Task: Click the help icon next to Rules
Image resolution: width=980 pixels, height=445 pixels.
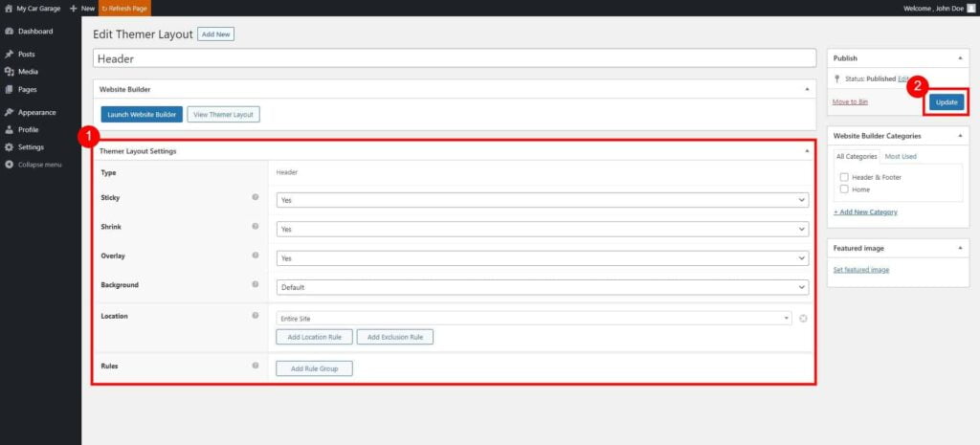Action: [x=256, y=366]
